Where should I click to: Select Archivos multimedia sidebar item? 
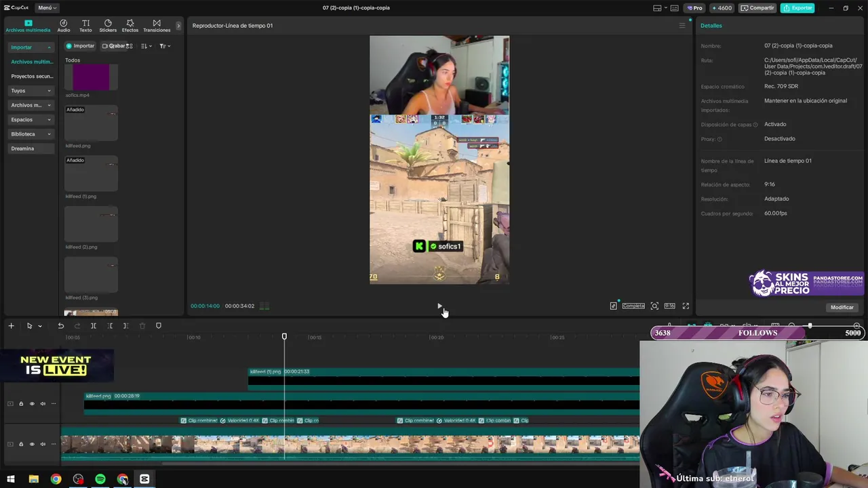31,62
